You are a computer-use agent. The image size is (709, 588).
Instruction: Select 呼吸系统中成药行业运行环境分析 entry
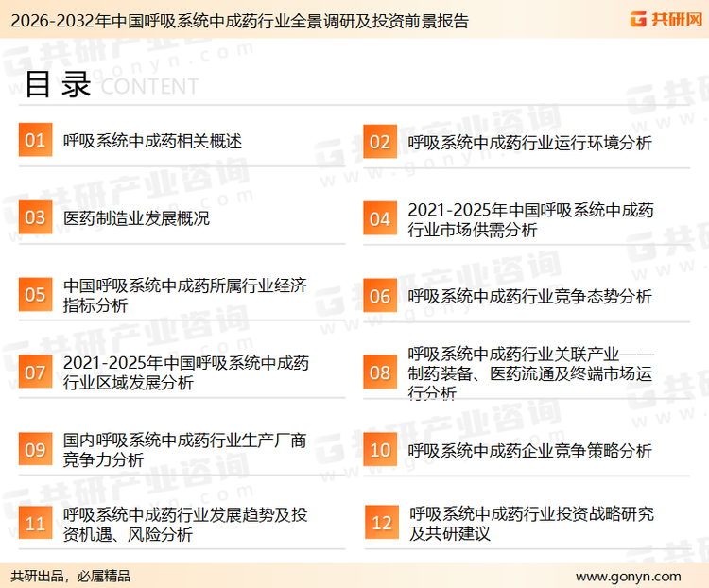529,143
